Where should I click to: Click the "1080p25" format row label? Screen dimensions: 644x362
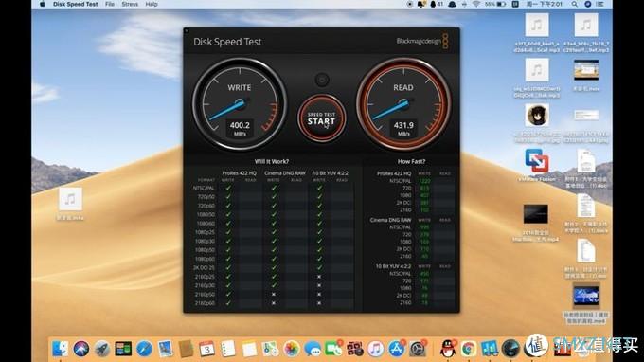[205, 232]
